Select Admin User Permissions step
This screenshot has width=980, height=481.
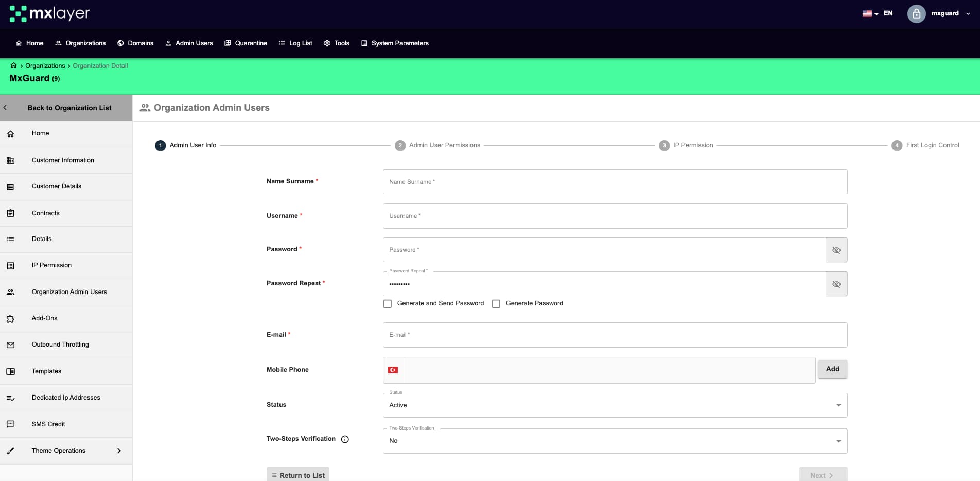437,145
